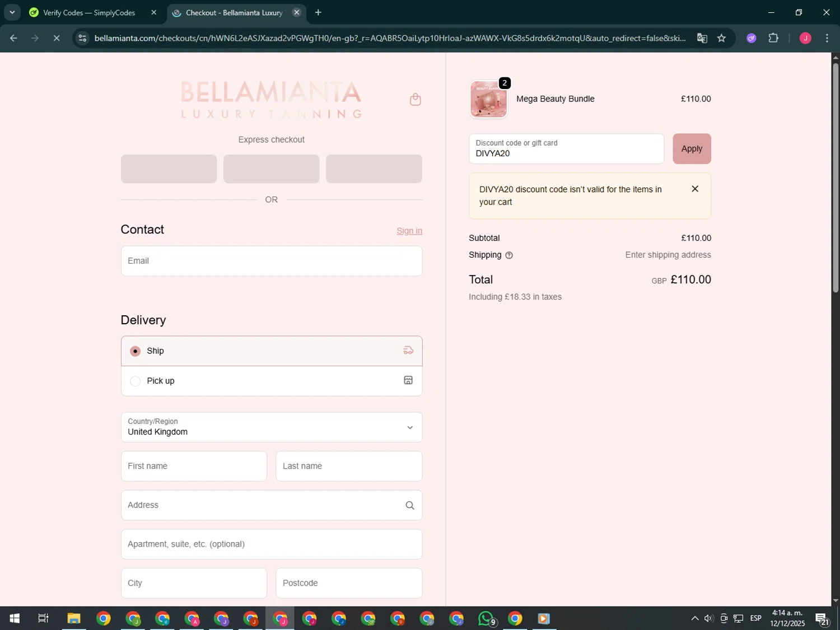The image size is (840, 630).
Task: Open Task View on taskbar
Action: pos(43,618)
